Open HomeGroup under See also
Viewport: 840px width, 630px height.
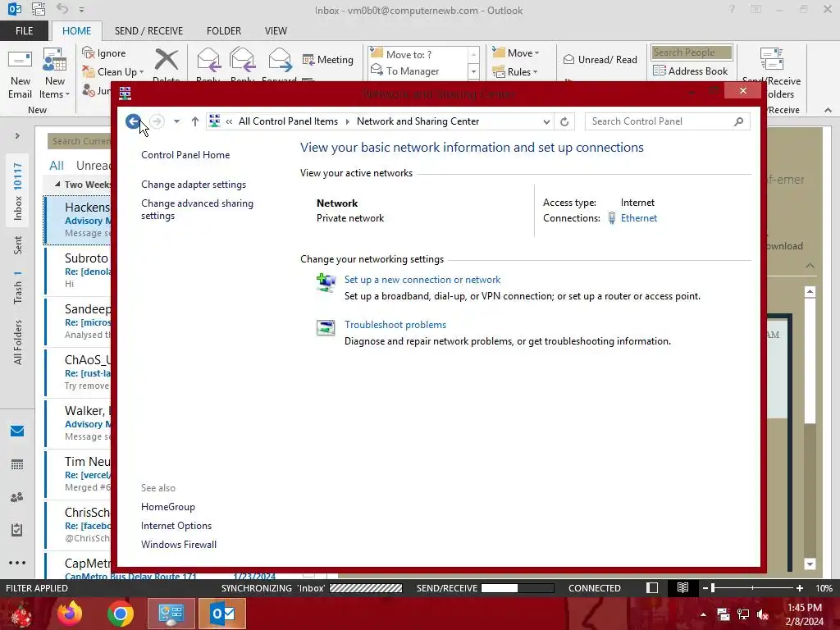coord(167,507)
